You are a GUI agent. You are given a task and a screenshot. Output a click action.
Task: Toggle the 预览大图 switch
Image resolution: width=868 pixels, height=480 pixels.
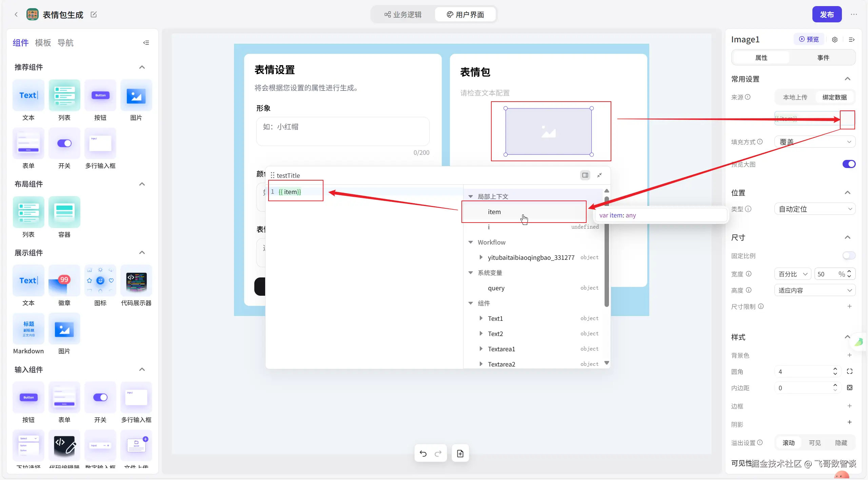(x=849, y=164)
